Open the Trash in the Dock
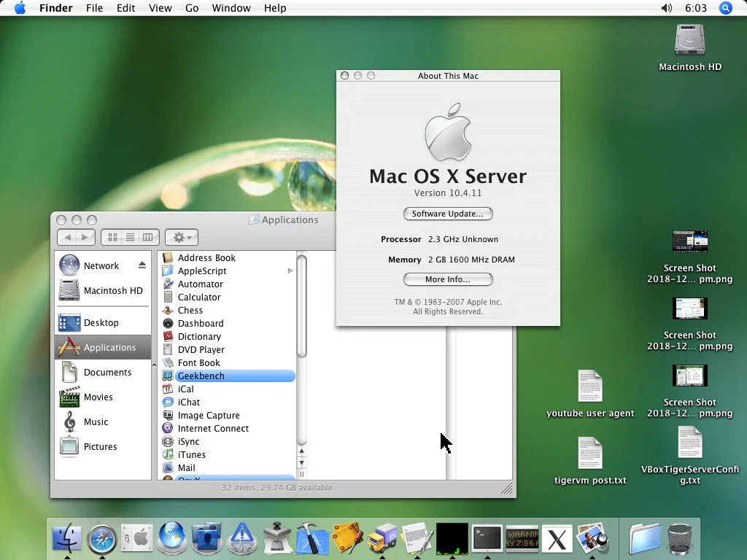 (680, 539)
